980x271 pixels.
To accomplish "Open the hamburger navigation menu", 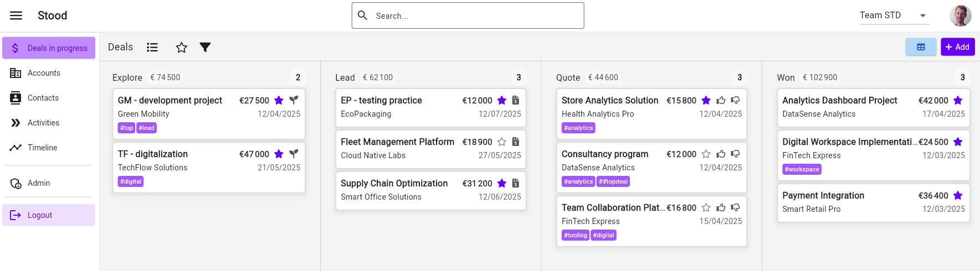I will (x=16, y=15).
